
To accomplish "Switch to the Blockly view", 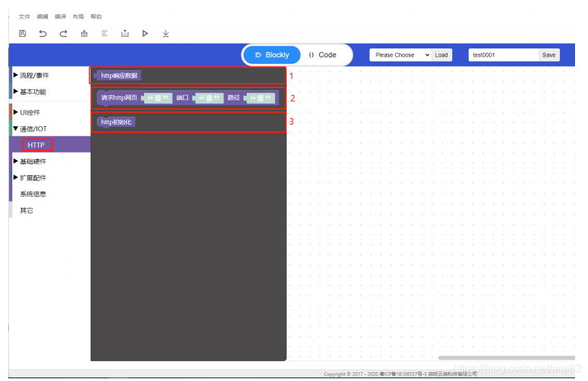I will pyautogui.click(x=272, y=55).
